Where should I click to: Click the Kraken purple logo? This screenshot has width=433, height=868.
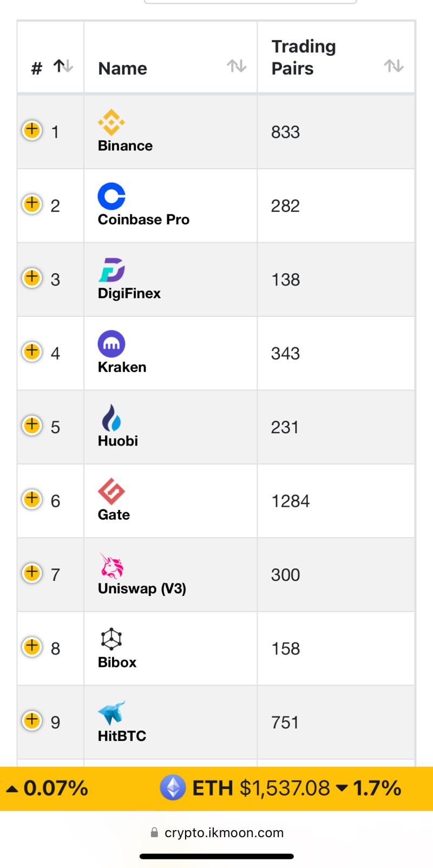click(111, 343)
